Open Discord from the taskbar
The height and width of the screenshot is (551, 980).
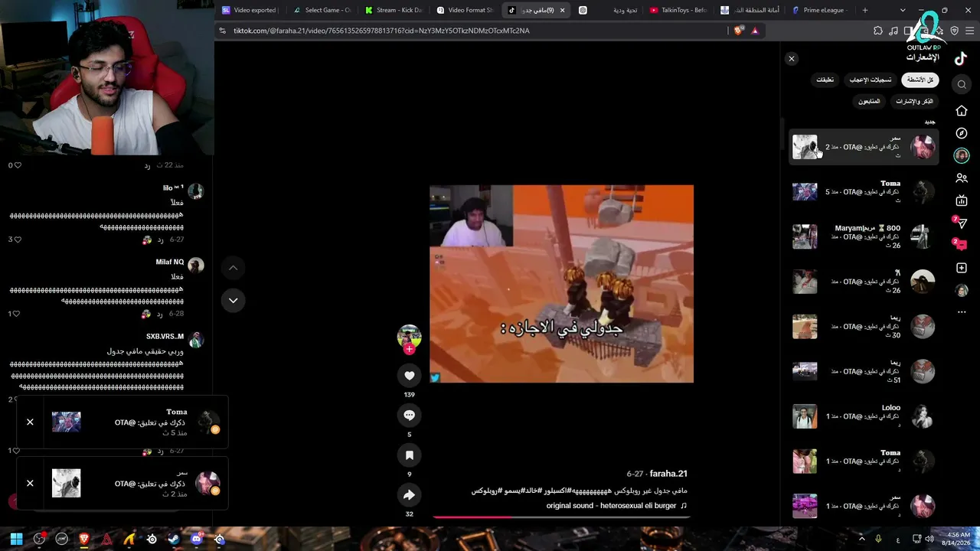[x=197, y=539]
